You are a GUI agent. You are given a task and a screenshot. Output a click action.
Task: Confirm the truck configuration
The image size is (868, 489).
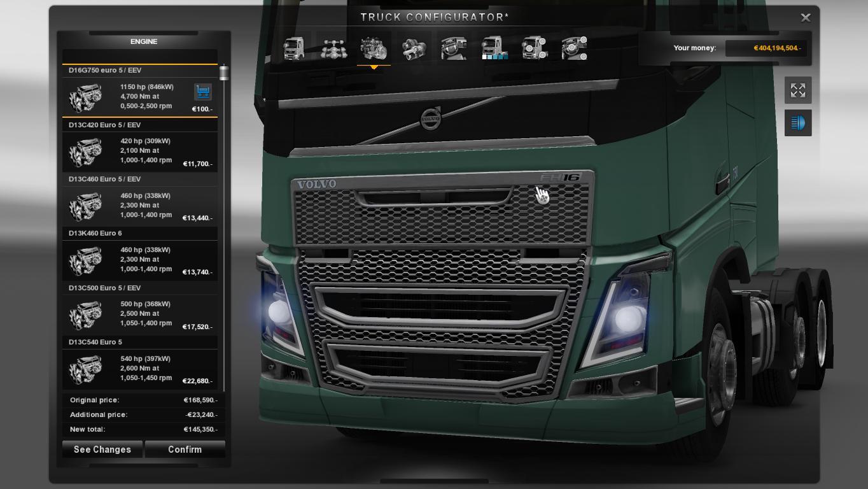pos(185,450)
